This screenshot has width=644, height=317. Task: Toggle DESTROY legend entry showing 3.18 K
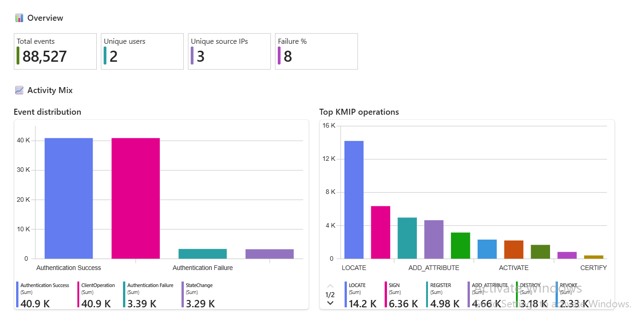point(532,295)
